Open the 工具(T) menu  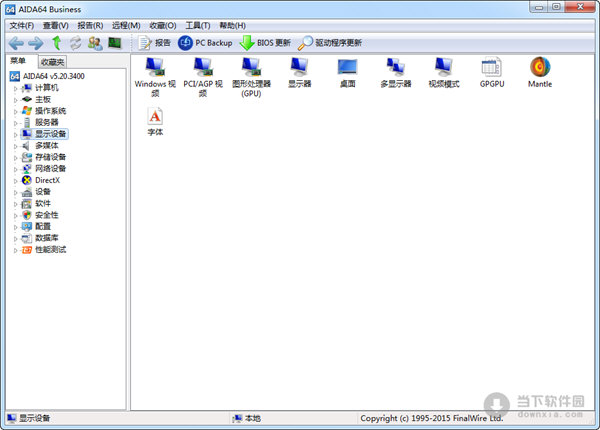coord(197,26)
